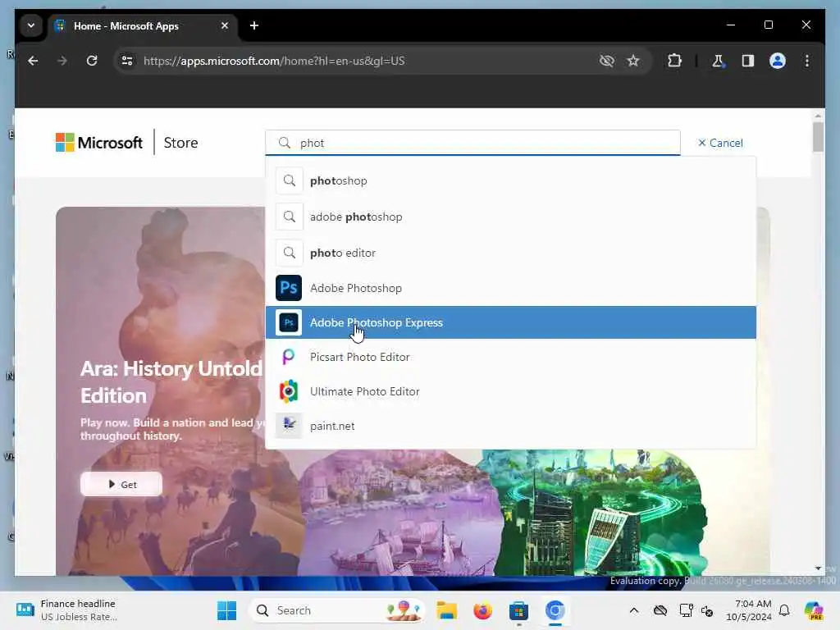Select Ultimate Photo Editor suggestion
This screenshot has height=630, width=840.
coord(510,391)
